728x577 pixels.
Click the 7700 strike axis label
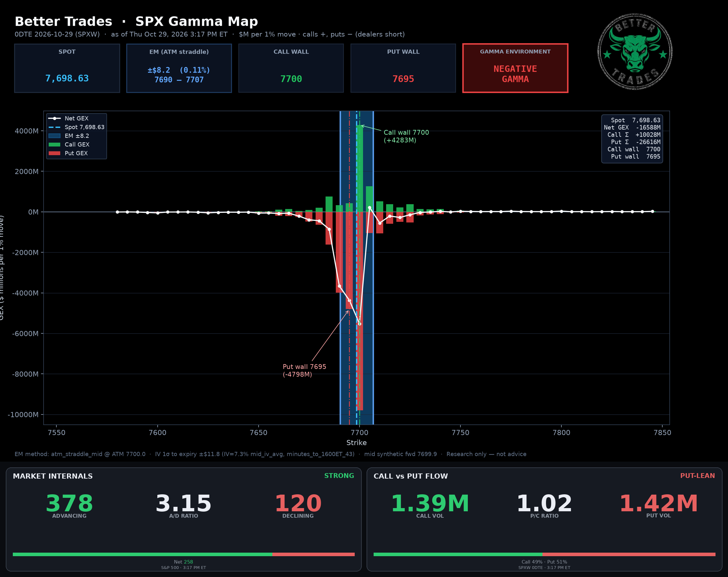[x=359, y=432]
